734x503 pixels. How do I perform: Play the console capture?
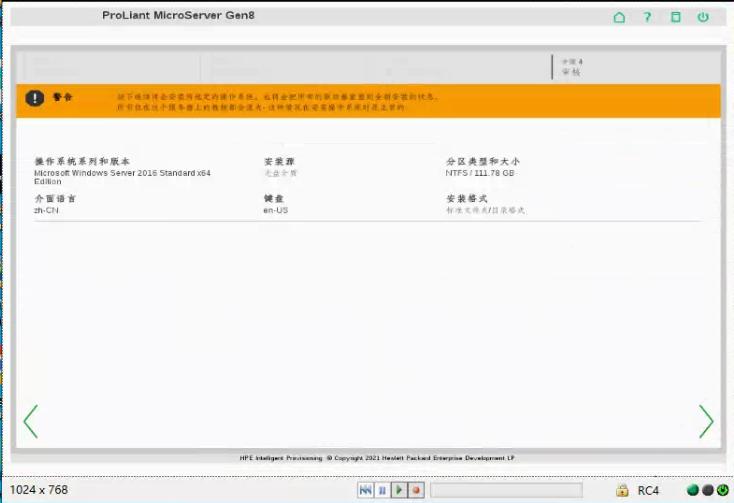(399, 490)
